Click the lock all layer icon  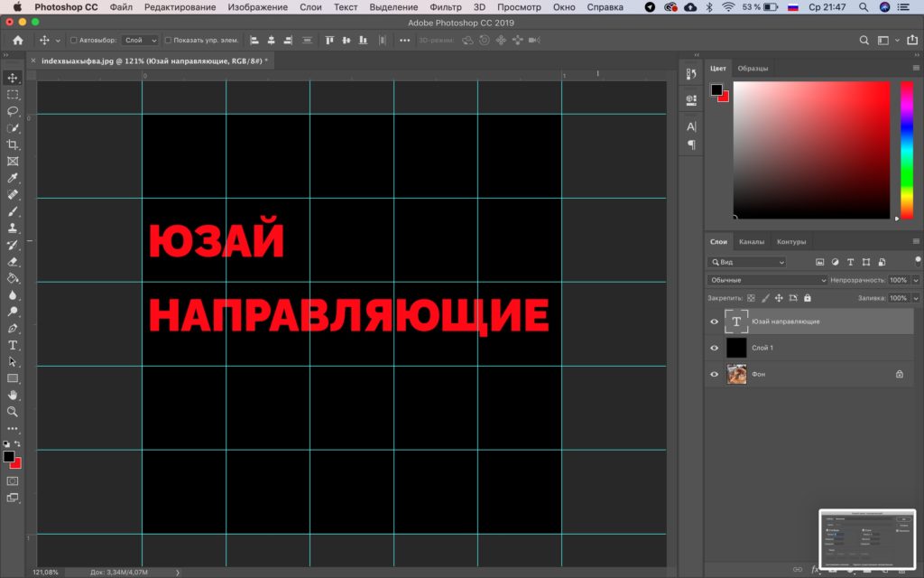tap(808, 297)
